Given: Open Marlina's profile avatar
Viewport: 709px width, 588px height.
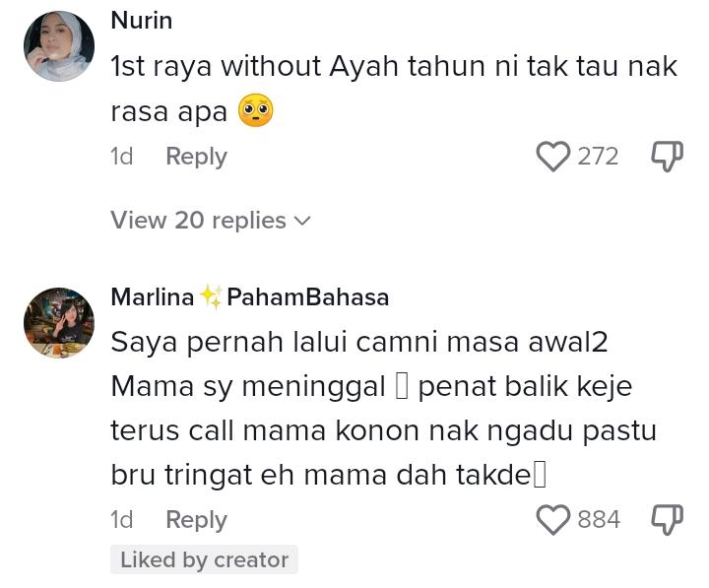Looking at the screenshot, I should [x=58, y=323].
